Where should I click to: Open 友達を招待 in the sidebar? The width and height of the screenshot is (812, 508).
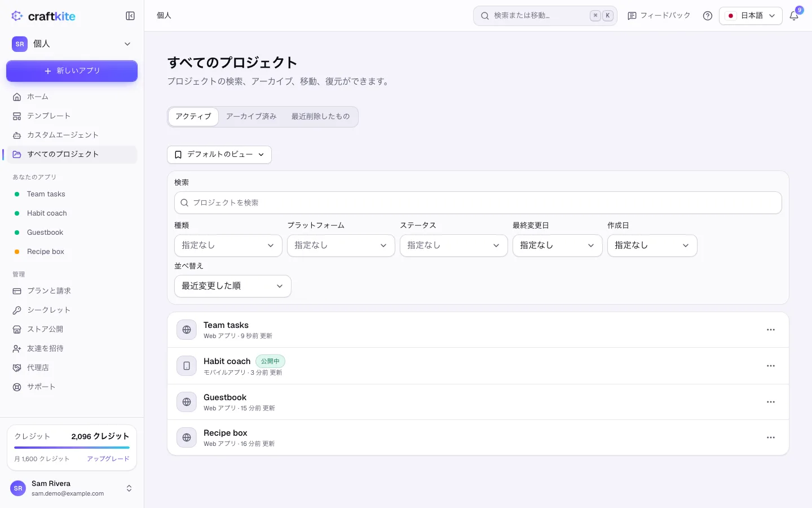coord(72,348)
